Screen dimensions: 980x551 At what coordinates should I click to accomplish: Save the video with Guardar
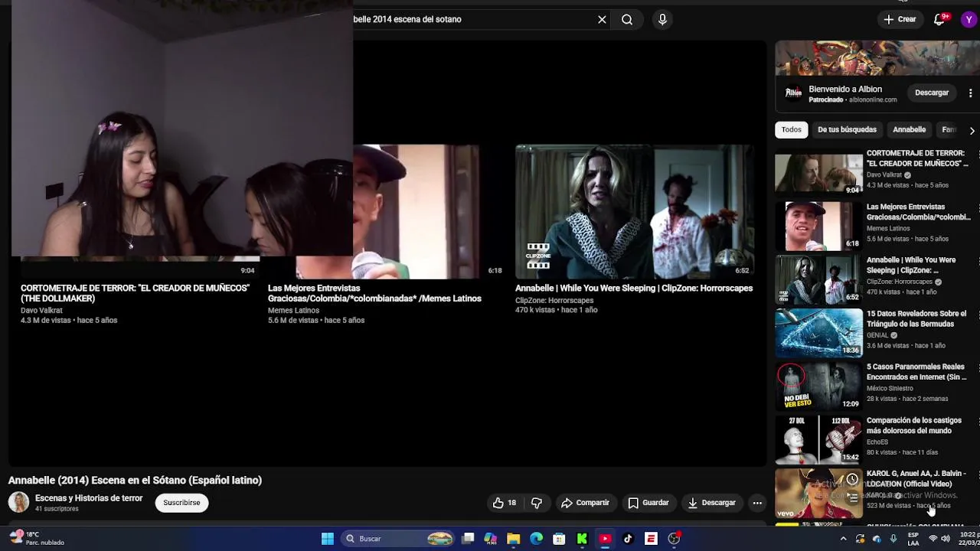[x=648, y=503]
